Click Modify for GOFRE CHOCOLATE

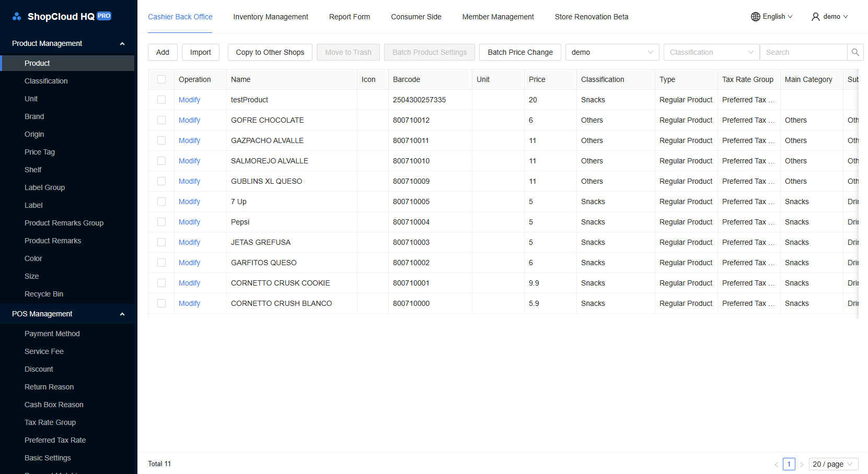point(189,120)
